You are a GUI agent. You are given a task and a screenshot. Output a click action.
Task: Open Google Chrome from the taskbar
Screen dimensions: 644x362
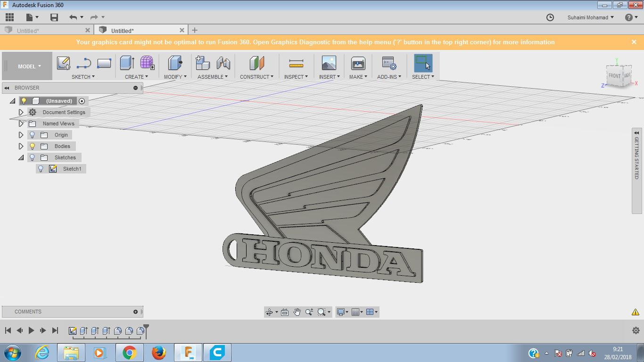130,353
